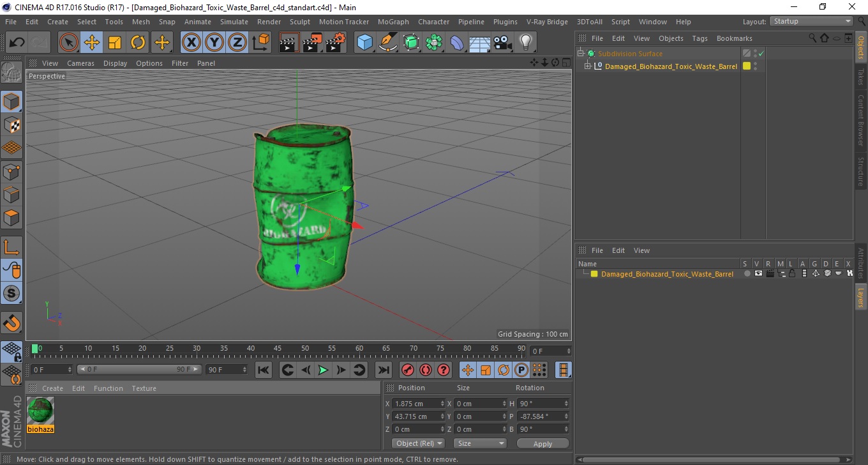Activate the Rotate tool

tap(138, 43)
